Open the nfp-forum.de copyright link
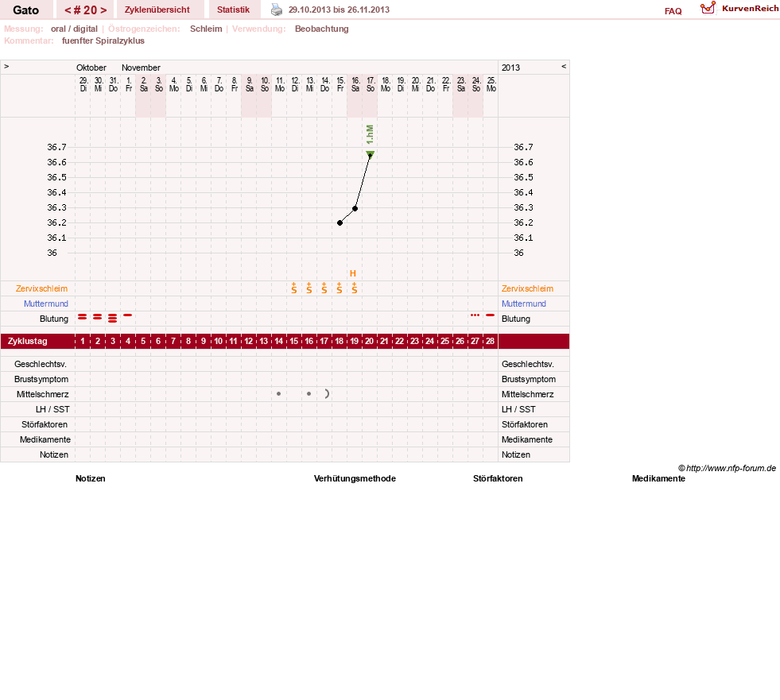Image resolution: width=780 pixels, height=700 pixels. [x=727, y=468]
